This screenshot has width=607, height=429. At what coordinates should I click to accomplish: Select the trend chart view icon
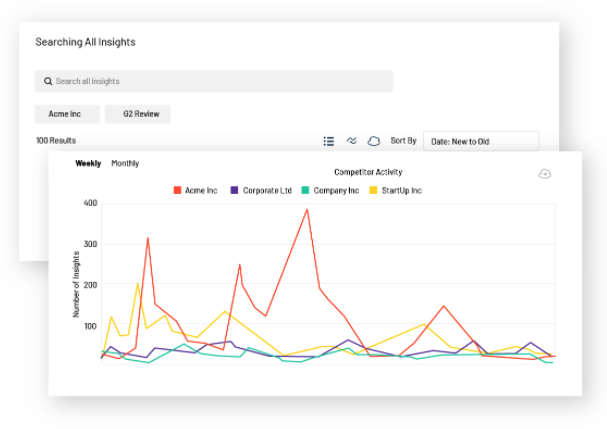tap(352, 141)
